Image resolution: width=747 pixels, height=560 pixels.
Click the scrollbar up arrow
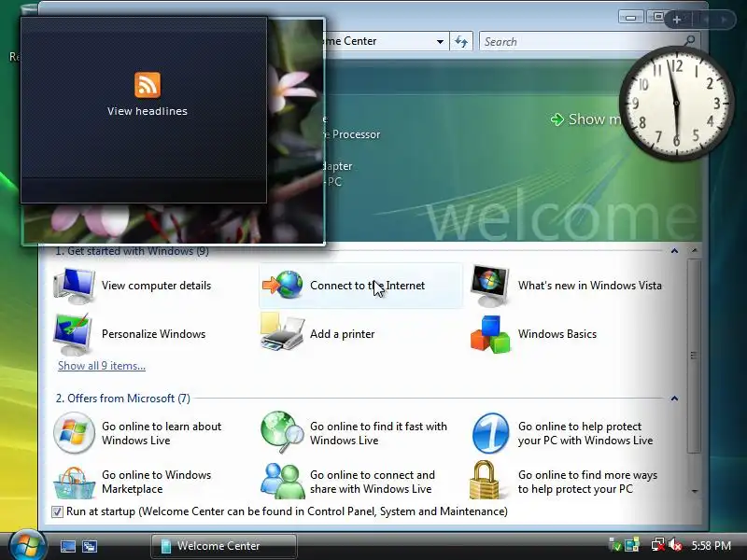(x=695, y=250)
